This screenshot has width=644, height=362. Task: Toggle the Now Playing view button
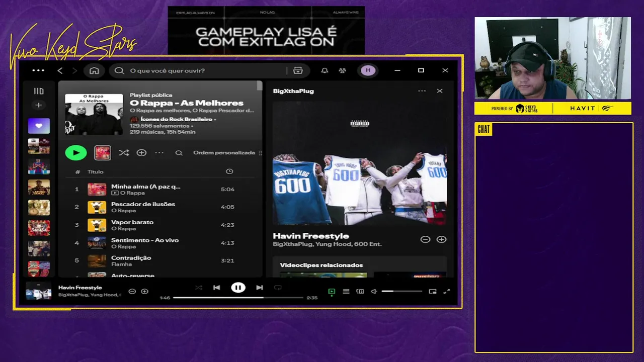click(x=332, y=291)
